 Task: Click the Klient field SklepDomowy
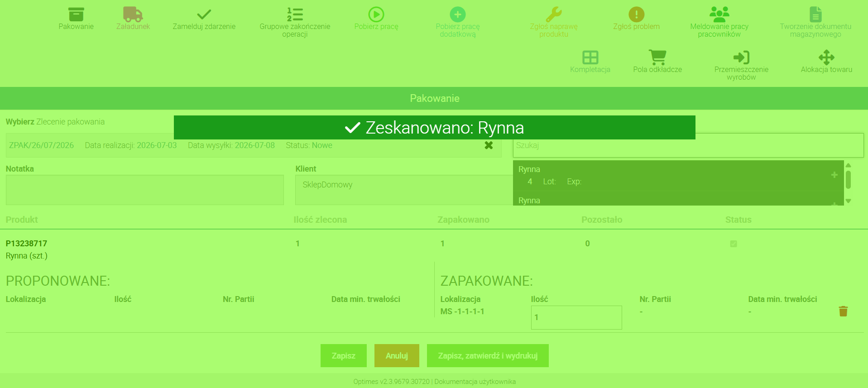[404, 190]
